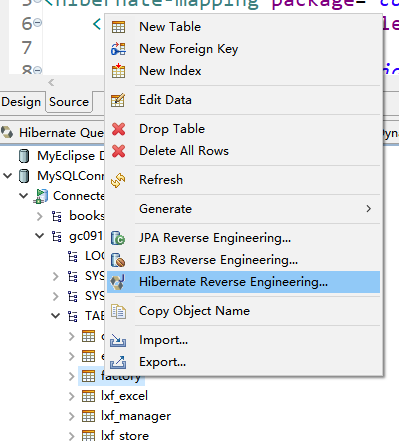Viewport: 399px width, 441px height.
Task: Switch to the Source tab
Action: (69, 102)
